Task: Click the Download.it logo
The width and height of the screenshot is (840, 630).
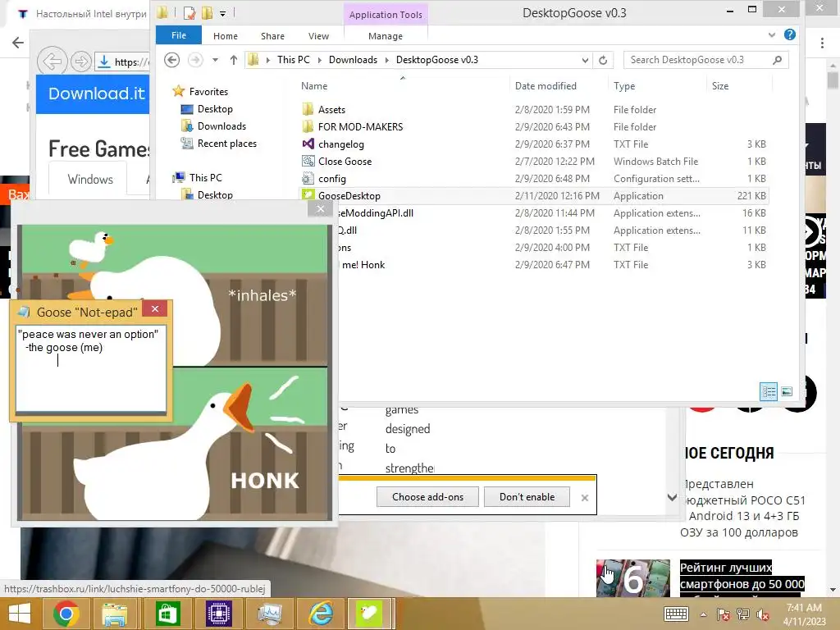Action: coord(97,94)
